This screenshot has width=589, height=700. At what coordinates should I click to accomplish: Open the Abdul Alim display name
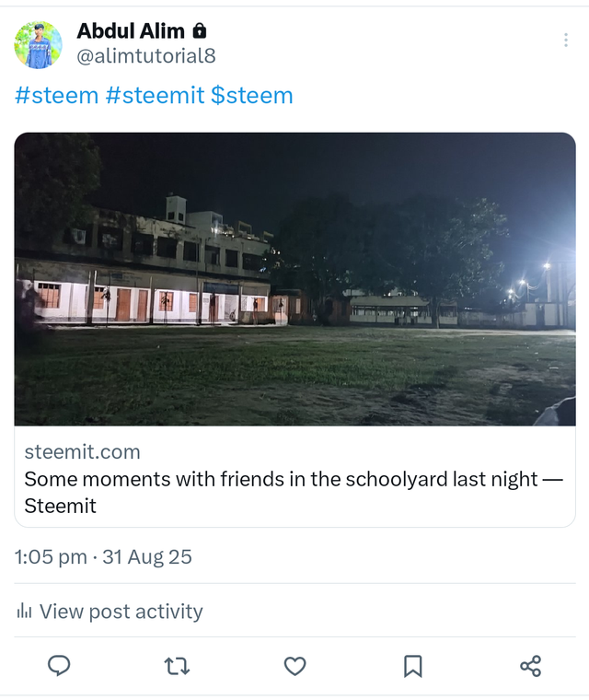pos(131,31)
